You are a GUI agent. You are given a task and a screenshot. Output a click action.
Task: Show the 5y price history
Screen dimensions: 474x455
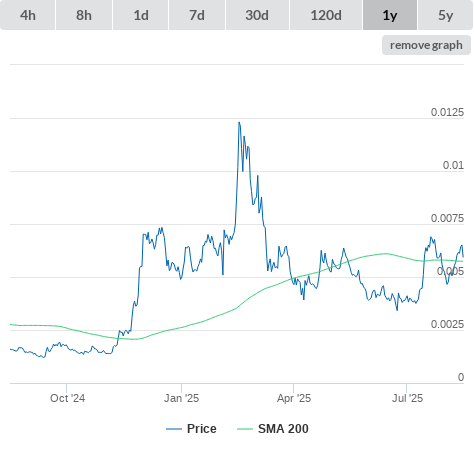tap(446, 15)
